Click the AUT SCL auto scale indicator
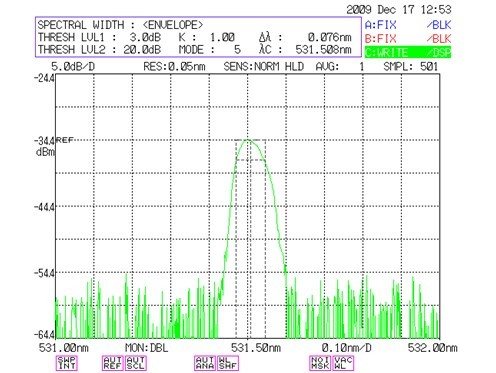496x373 pixels. [136, 363]
